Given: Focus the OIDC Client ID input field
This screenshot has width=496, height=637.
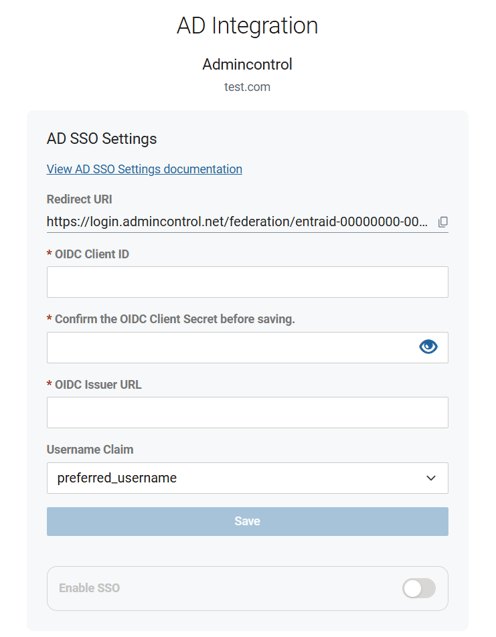Looking at the screenshot, I should [247, 282].
